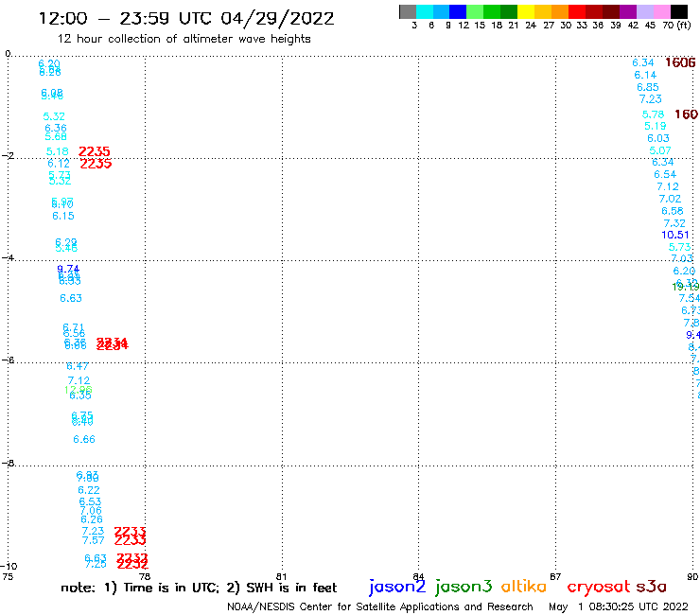
Task: Click the gray legend color swatch
Action: 408,11
